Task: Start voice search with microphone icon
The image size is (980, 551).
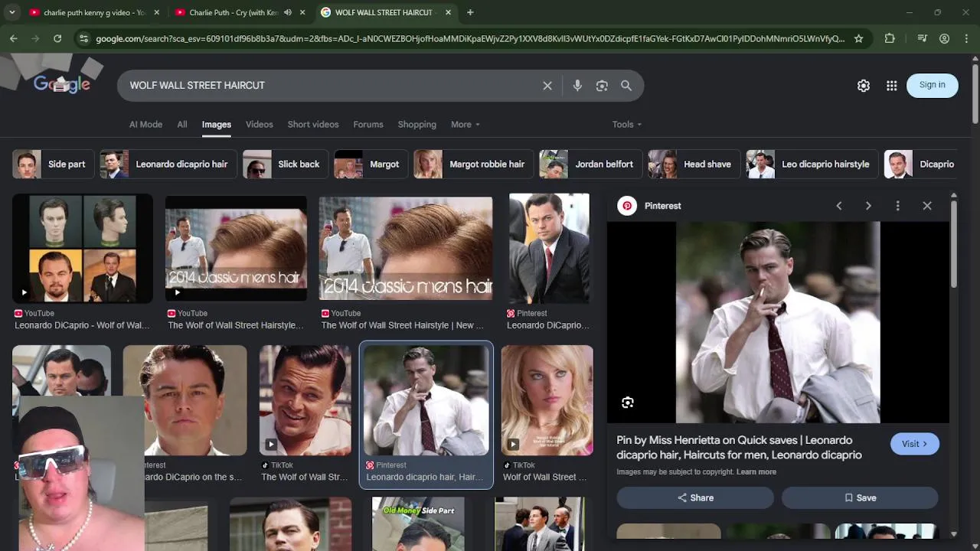Action: [577, 86]
